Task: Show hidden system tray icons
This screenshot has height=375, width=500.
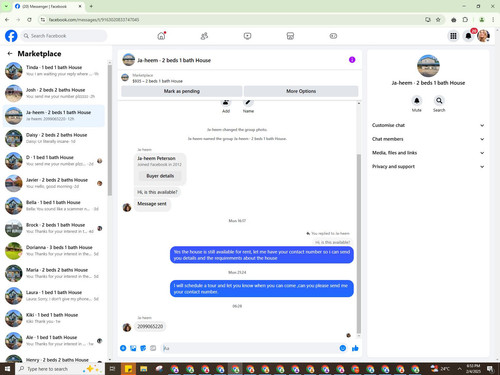Action: coord(459,369)
